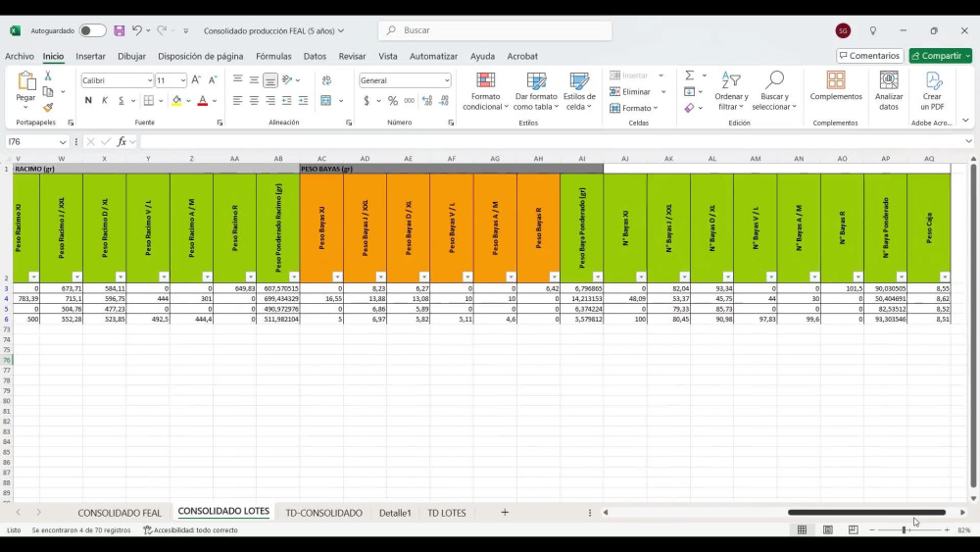
Task: Select the Format Painter brush
Action: pyautogui.click(x=48, y=108)
